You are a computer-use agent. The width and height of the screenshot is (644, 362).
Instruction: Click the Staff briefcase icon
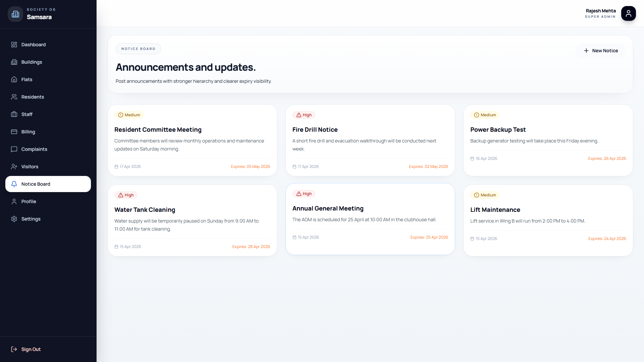click(14, 114)
